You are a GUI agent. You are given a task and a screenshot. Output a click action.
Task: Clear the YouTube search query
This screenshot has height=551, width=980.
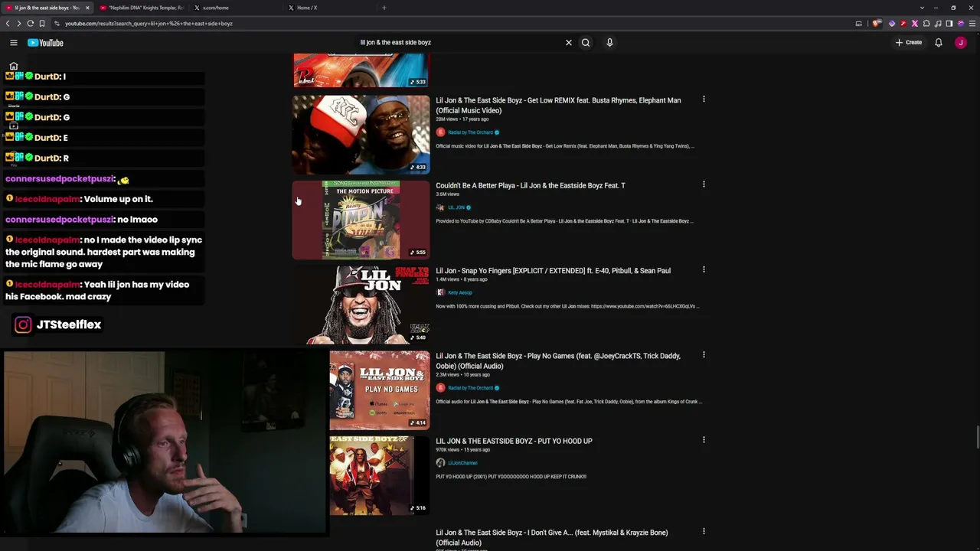(569, 43)
